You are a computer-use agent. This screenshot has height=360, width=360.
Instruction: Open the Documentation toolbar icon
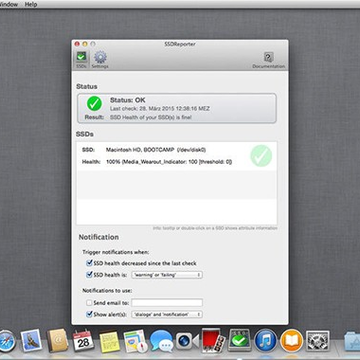(x=269, y=60)
